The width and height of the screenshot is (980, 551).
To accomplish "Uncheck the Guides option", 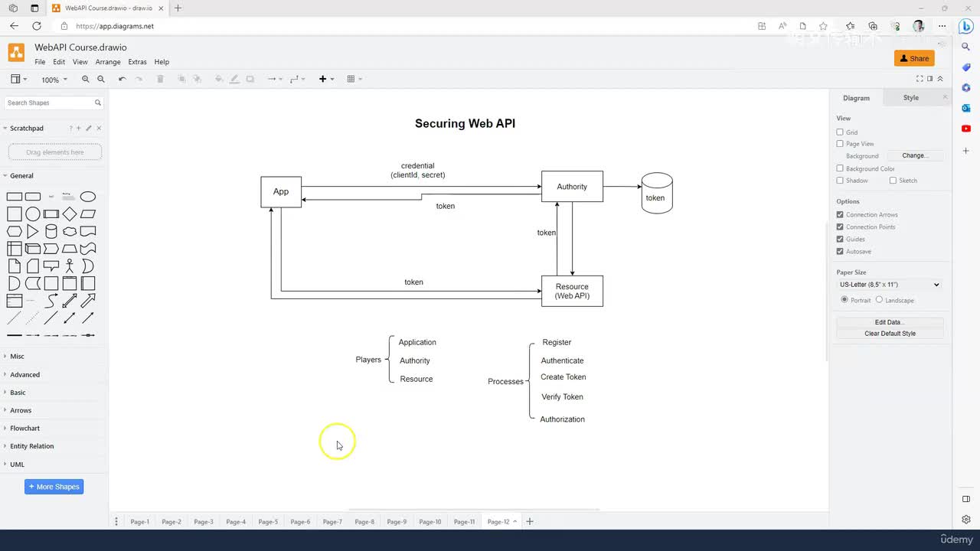I will (x=840, y=240).
